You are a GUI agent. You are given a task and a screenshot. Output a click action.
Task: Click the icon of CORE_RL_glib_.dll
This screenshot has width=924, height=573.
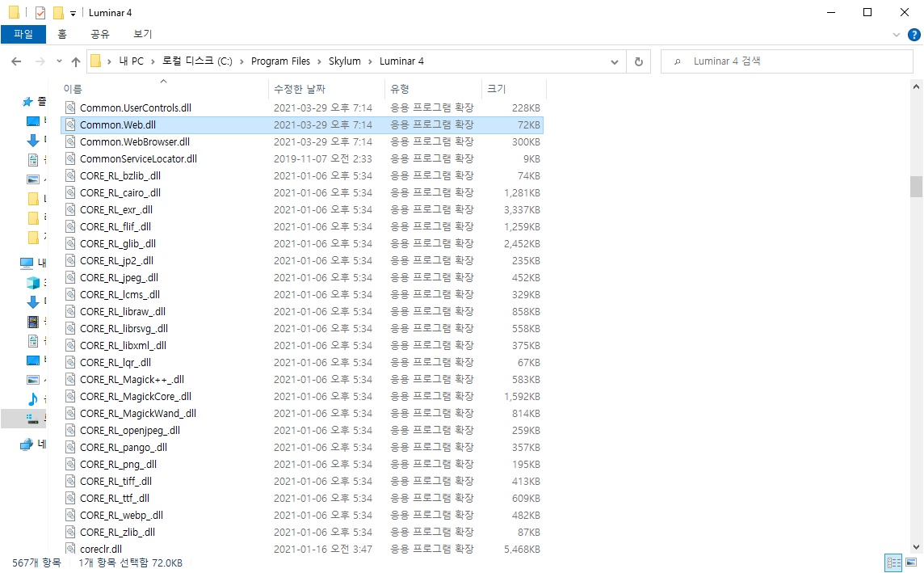(70, 243)
